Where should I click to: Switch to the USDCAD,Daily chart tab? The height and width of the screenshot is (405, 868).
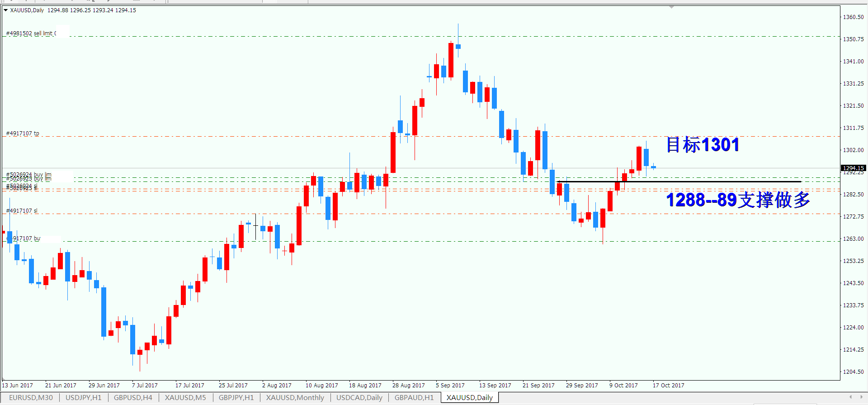tap(359, 397)
